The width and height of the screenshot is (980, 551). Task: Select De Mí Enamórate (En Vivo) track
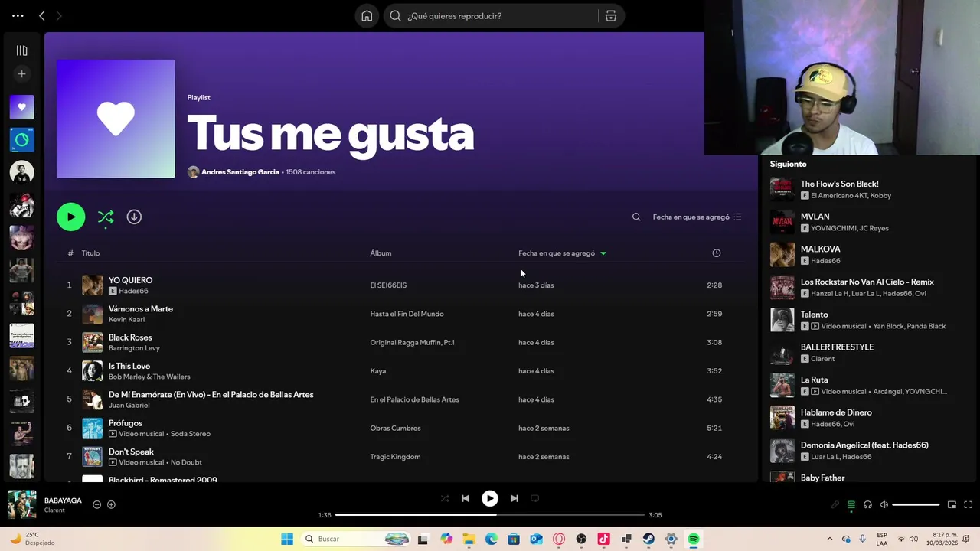[211, 394]
